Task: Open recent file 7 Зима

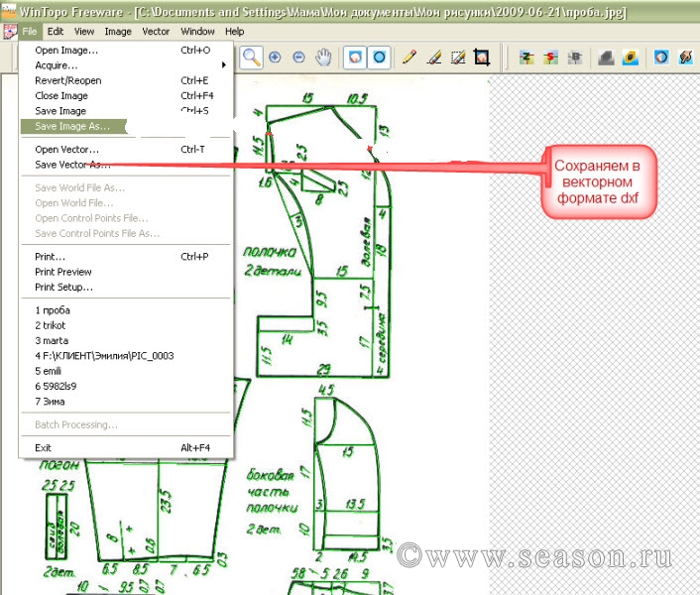Action: pyautogui.click(x=126, y=402)
